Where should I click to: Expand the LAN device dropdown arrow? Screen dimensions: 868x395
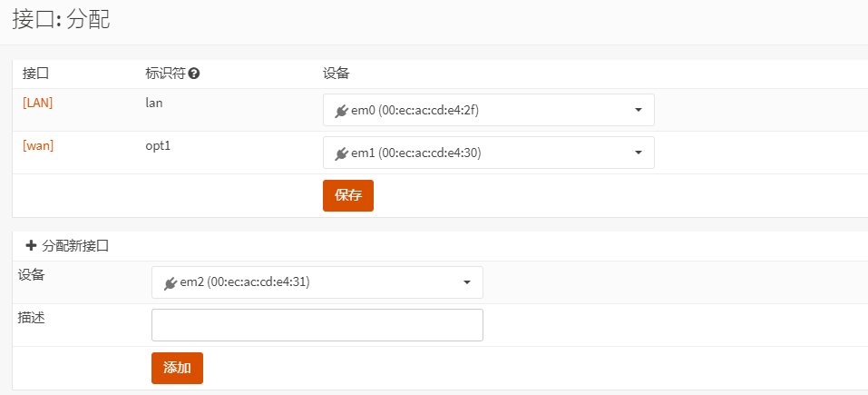[638, 110]
